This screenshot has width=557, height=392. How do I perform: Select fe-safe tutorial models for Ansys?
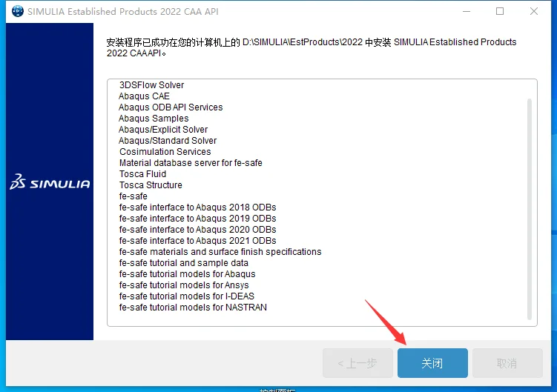184,285
